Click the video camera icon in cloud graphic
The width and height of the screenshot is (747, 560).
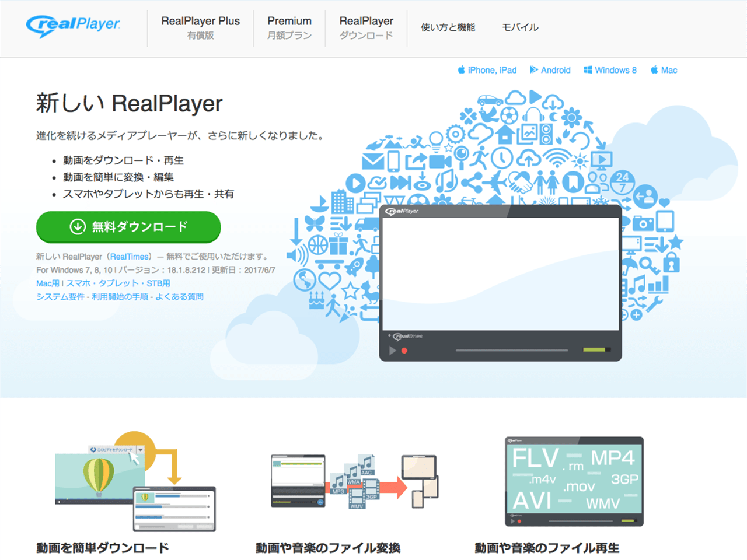[x=441, y=162]
